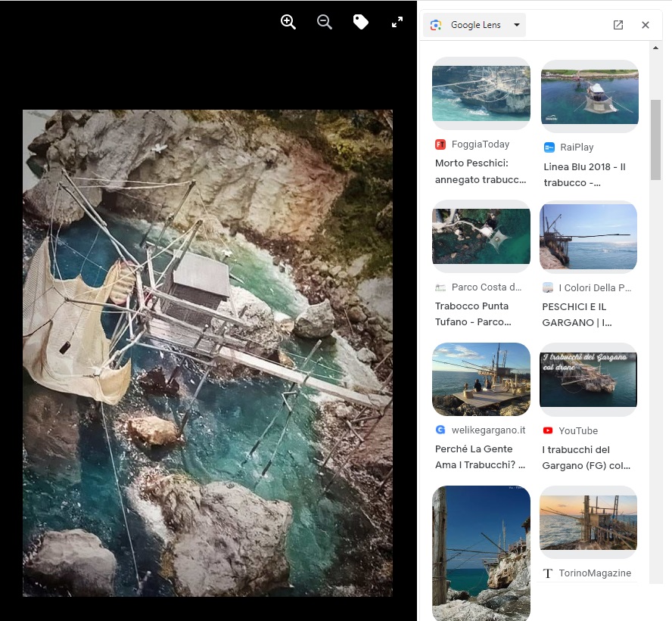Open Perché La Gente Ama I Trabucchi link
Viewport: 672px width, 621px height.
[480, 457]
